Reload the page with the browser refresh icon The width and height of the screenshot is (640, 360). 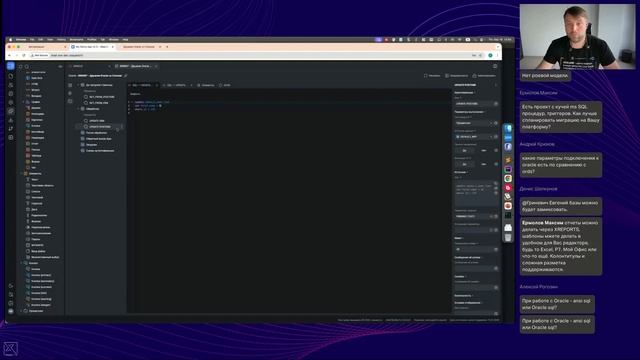24,55
